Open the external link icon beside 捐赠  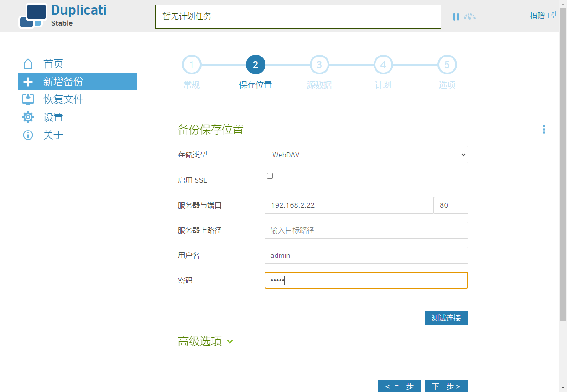[551, 15]
